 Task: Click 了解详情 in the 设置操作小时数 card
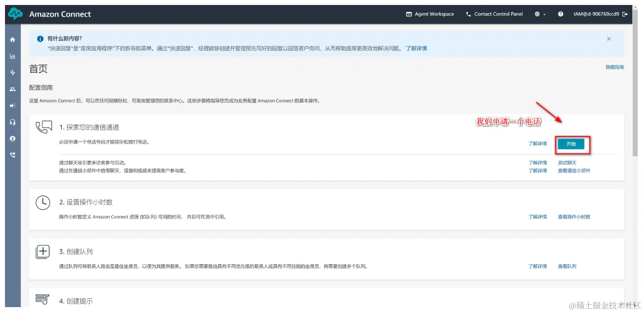(x=538, y=217)
